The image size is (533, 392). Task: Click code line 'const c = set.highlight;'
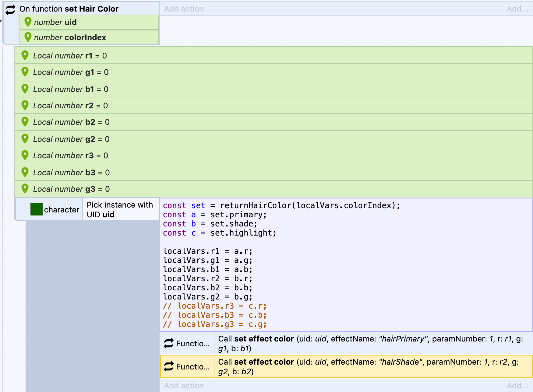point(220,233)
